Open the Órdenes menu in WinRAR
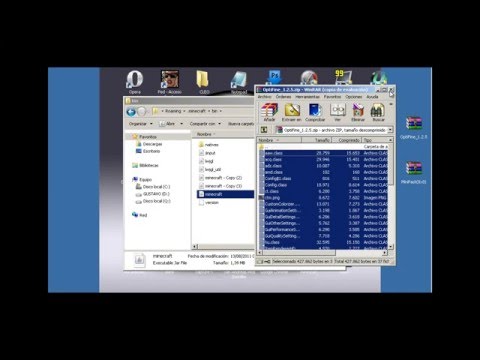 283,97
